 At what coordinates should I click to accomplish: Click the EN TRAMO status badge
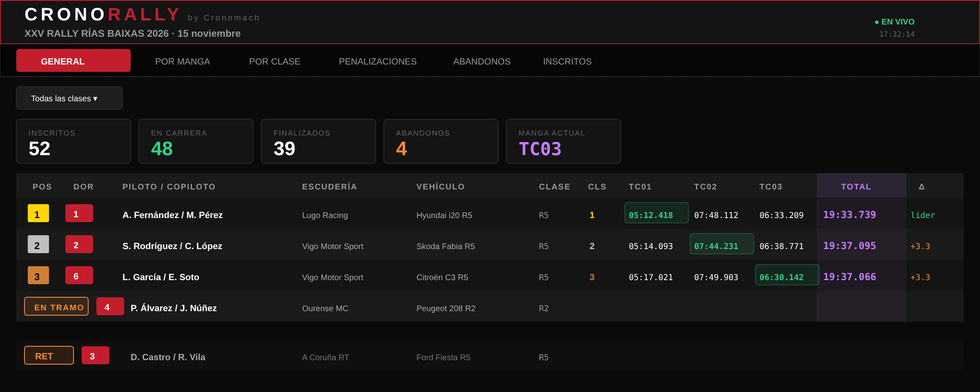(x=56, y=306)
